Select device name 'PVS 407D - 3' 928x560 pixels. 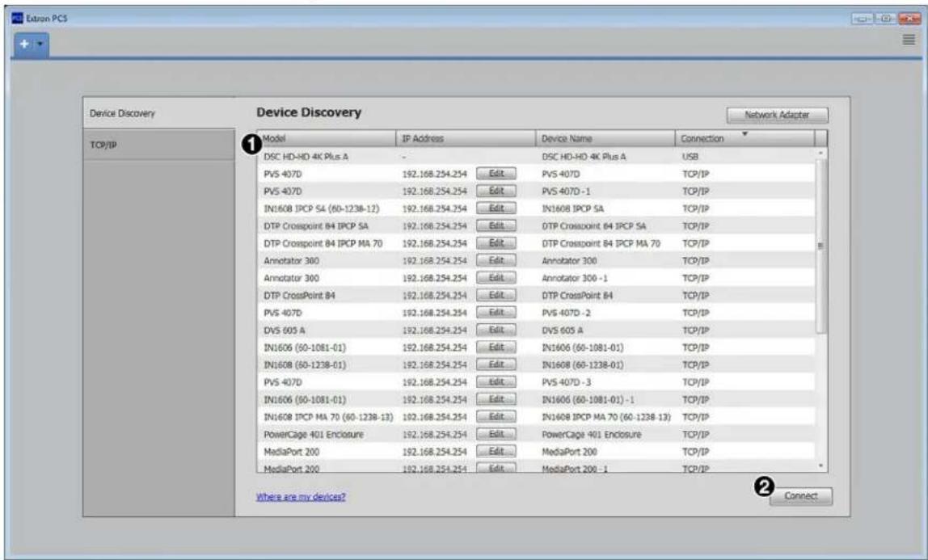[566, 382]
